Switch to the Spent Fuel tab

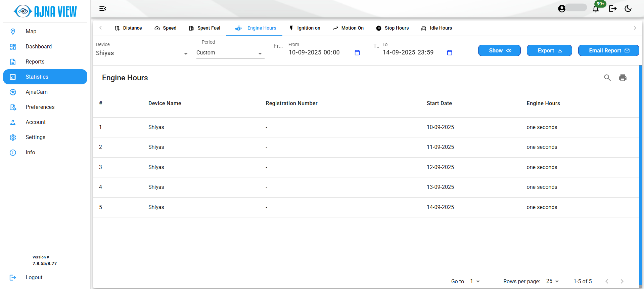tap(205, 28)
